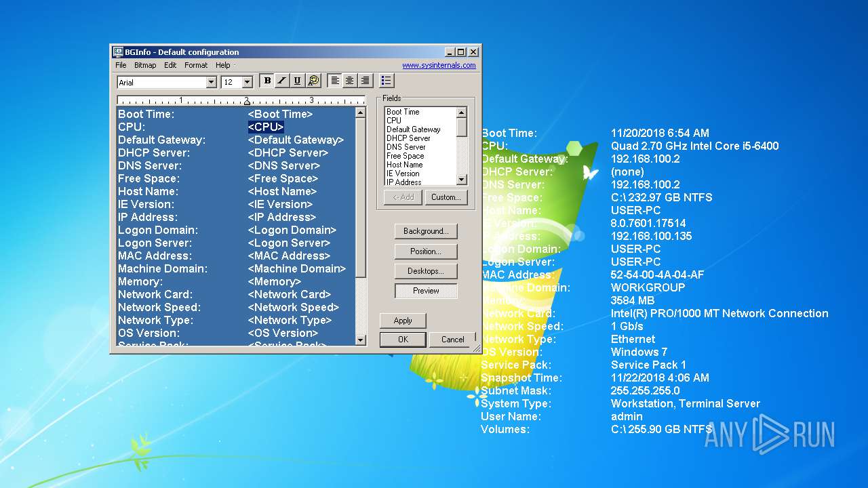Select Free Space in Fields list
Screen dimensions: 868x488
406,156
